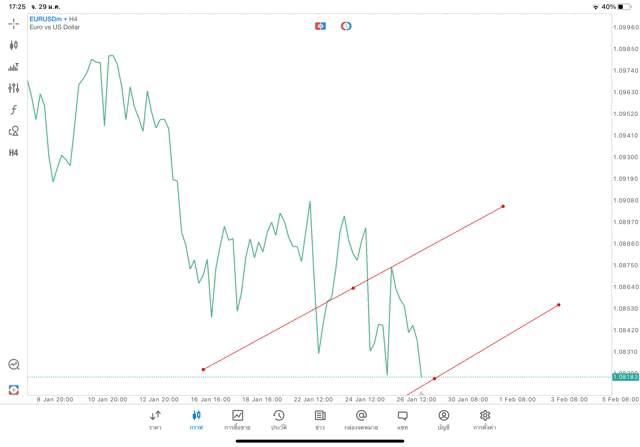
Task: Tap the red-blue trade panel icon at bottom left
Action: [14, 390]
